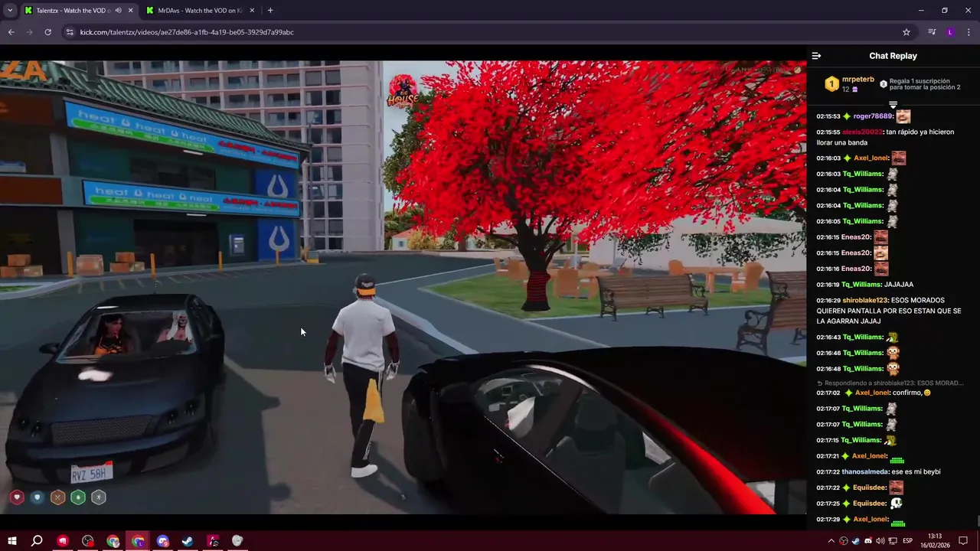Open the media control button in Chrome toolbar
The width and height of the screenshot is (980, 551).
[x=932, y=32]
